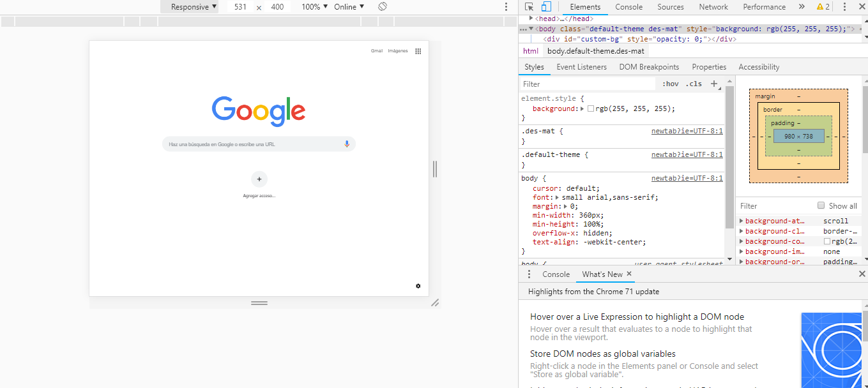
Task: Open newtab source link for .default-theme rule
Action: (x=687, y=154)
